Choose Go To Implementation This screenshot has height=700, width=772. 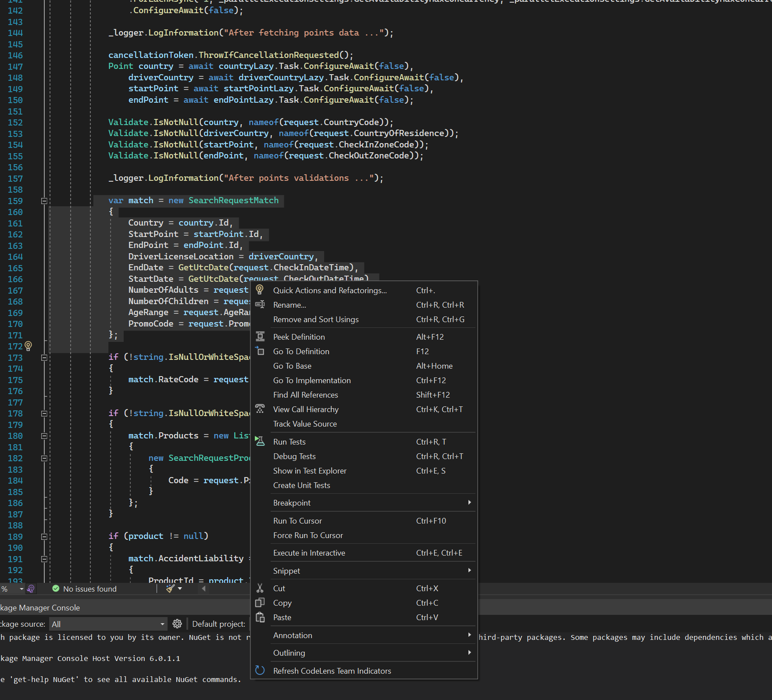coord(364,380)
